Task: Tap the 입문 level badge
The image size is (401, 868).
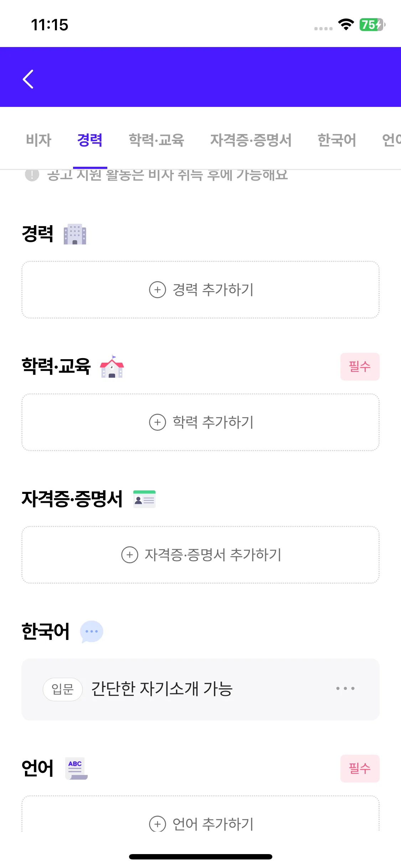Action: coord(63,689)
